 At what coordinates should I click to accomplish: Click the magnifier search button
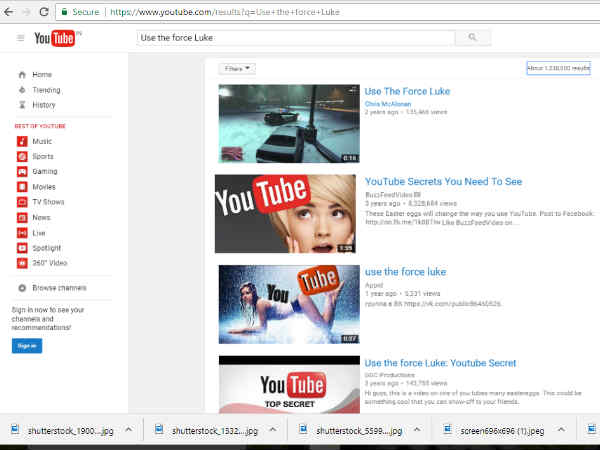[x=473, y=37]
